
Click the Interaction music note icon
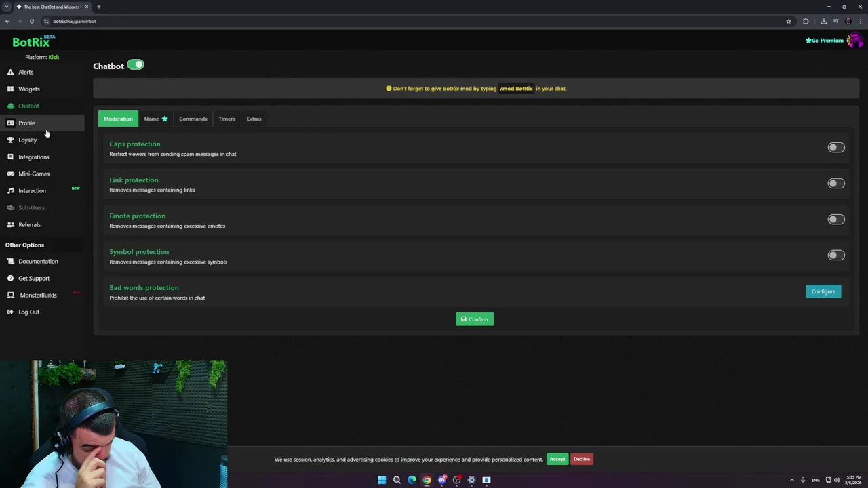[x=10, y=190]
